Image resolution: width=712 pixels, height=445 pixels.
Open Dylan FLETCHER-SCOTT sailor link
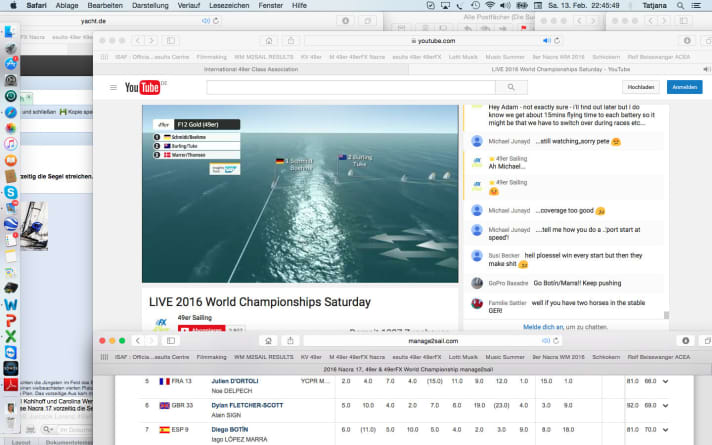[x=247, y=405]
